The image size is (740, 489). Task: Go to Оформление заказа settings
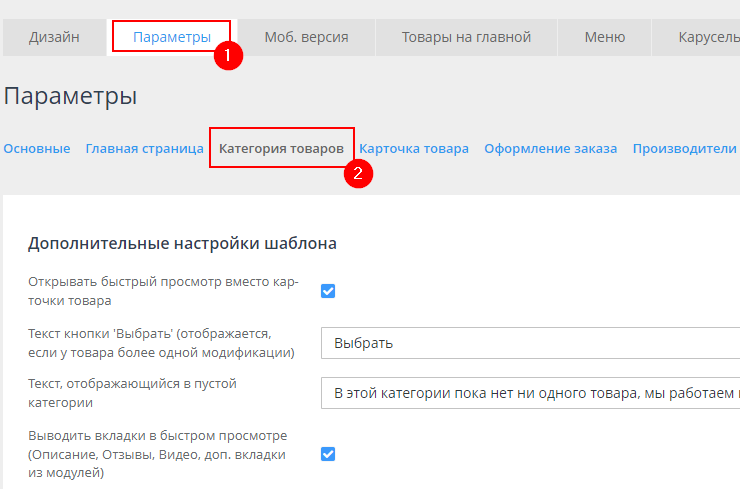[x=550, y=149]
